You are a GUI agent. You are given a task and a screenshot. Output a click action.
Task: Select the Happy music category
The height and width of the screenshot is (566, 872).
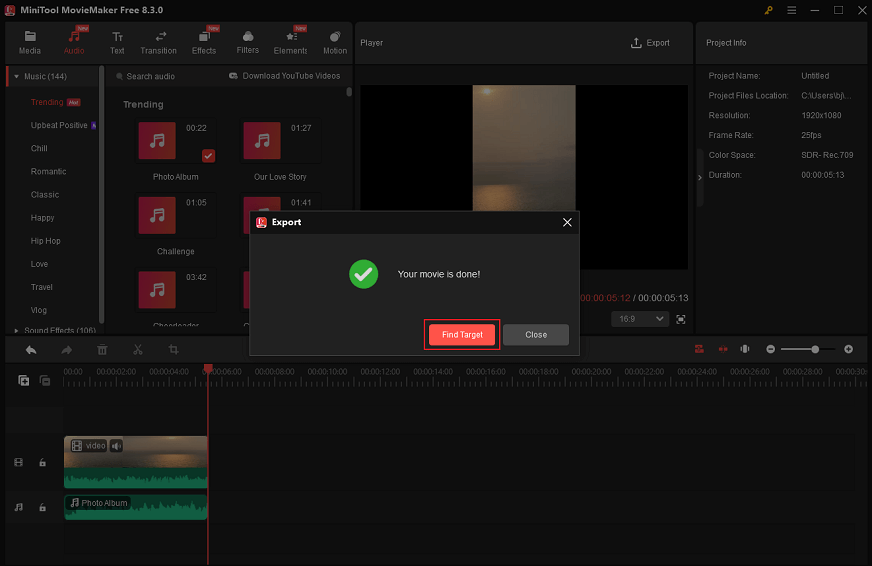(42, 218)
